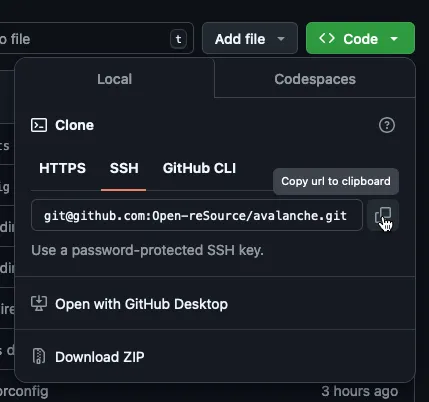Expand the Add file dropdown
This screenshot has height=402, width=429.
pyautogui.click(x=250, y=38)
